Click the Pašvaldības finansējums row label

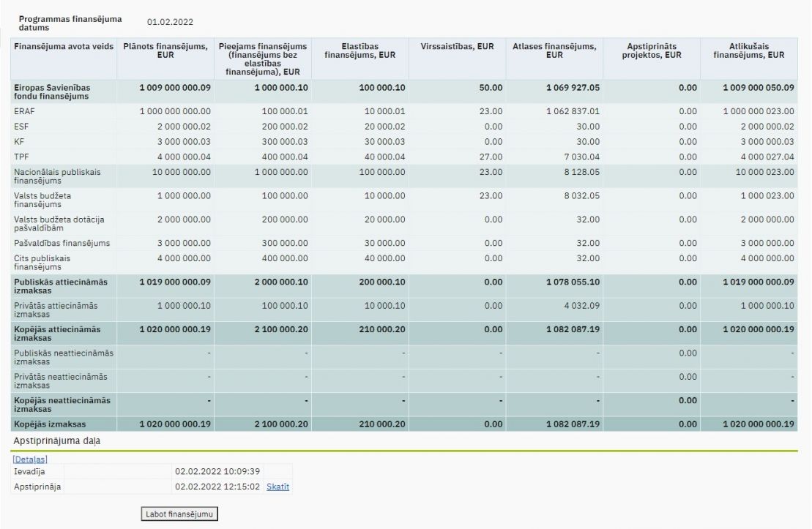(61, 243)
